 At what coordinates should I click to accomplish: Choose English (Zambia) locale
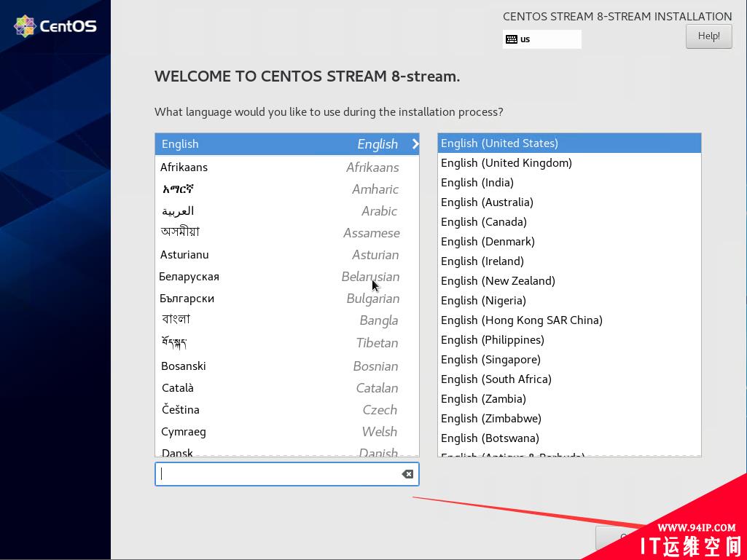(569, 399)
